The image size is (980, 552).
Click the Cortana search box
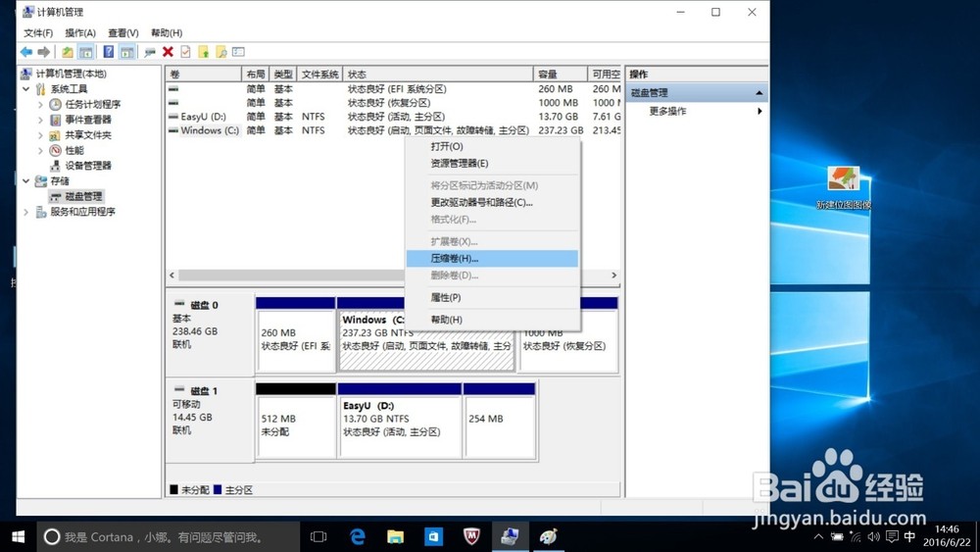[169, 537]
